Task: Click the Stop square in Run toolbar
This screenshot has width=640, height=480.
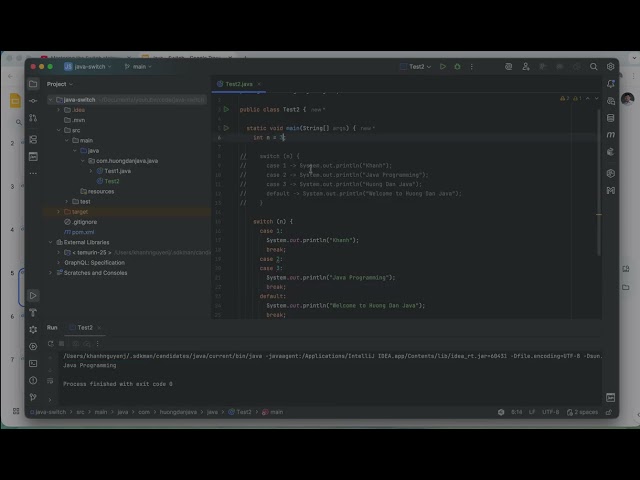Action: 62,344
